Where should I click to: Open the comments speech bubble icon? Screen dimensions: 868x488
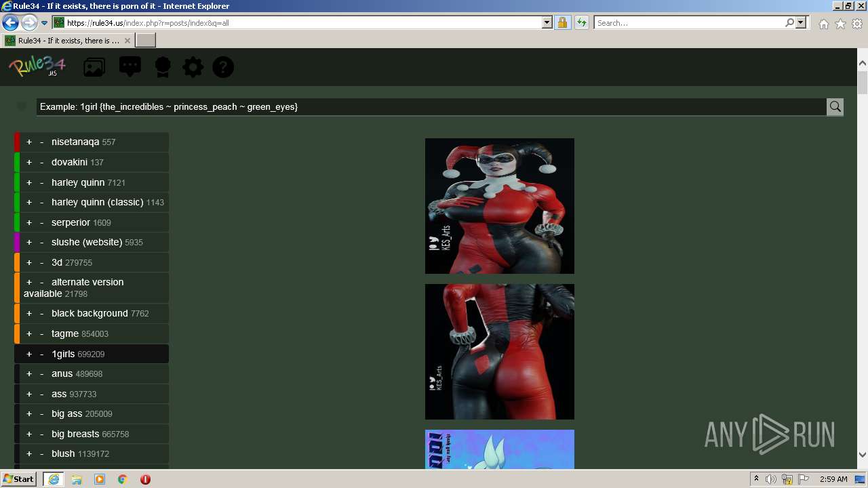click(130, 66)
